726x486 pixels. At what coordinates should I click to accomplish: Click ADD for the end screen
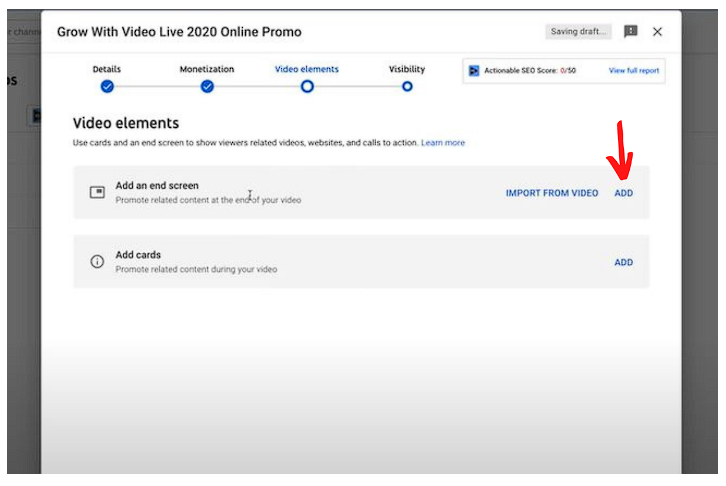(x=623, y=193)
